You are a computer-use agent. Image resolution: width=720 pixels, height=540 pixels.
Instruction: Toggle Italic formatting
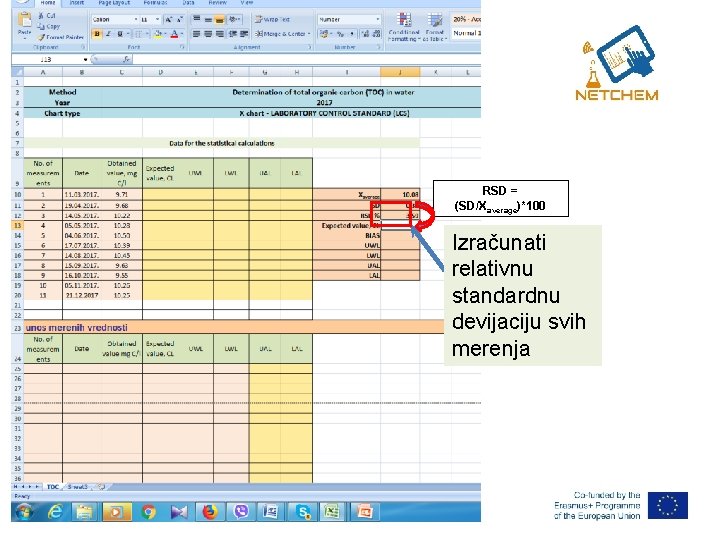click(x=108, y=34)
